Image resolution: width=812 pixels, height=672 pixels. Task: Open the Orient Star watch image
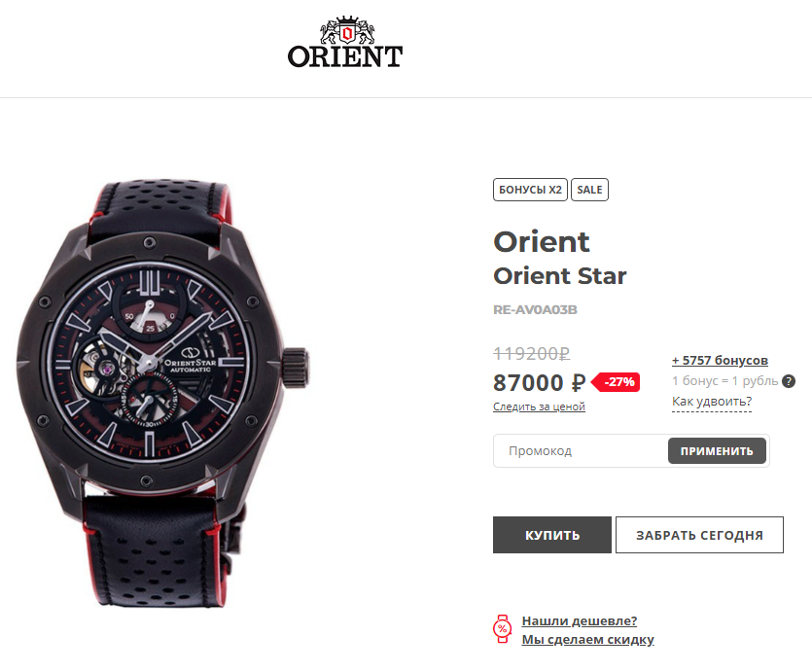coord(162,394)
